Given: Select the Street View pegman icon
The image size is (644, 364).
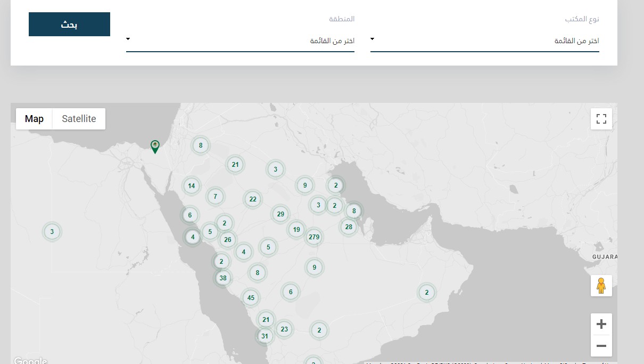Looking at the screenshot, I should [x=601, y=286].
